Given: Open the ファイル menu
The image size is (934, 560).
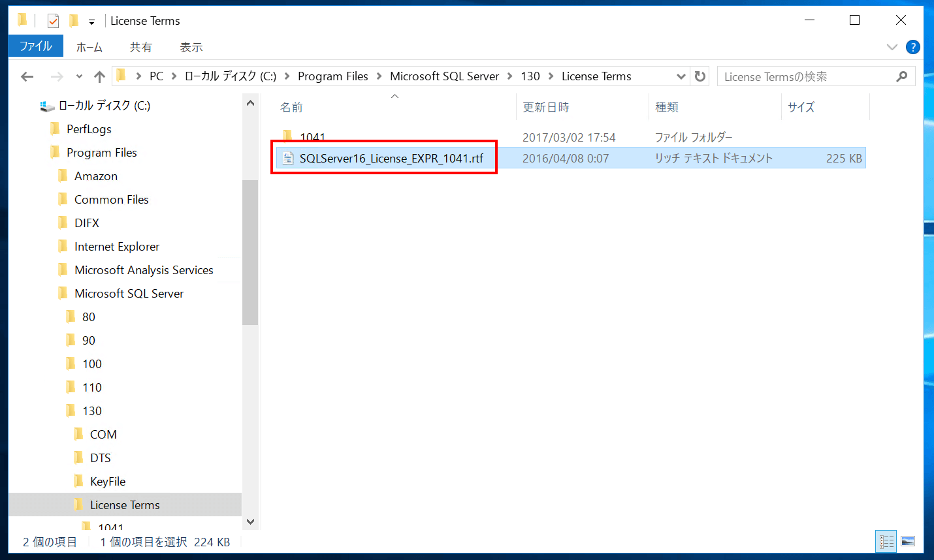Looking at the screenshot, I should click(x=35, y=46).
